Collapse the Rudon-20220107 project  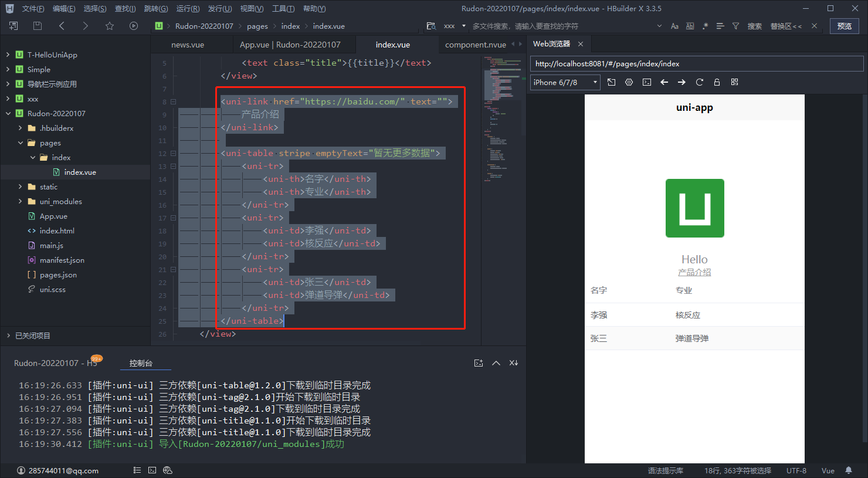8,113
